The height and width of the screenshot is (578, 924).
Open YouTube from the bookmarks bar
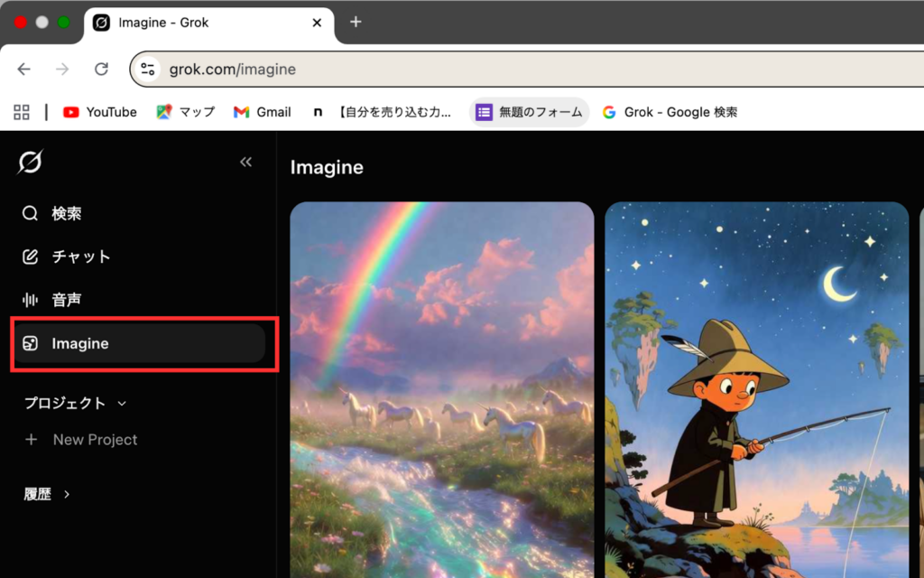(x=99, y=112)
